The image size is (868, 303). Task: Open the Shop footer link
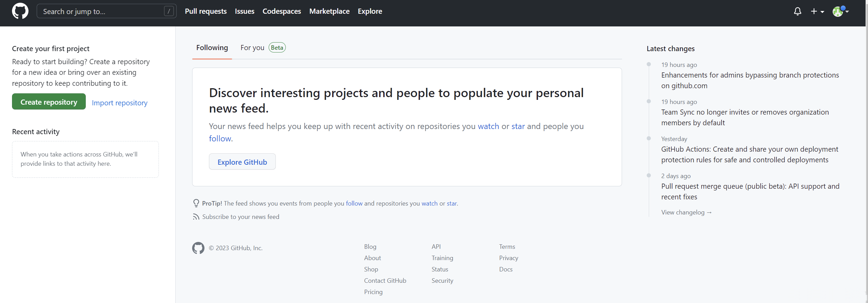click(x=371, y=269)
